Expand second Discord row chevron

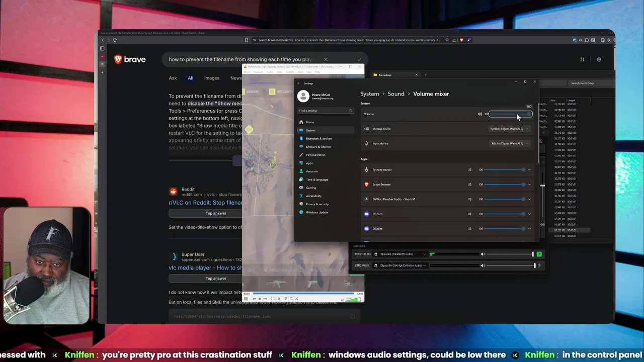pos(529,229)
